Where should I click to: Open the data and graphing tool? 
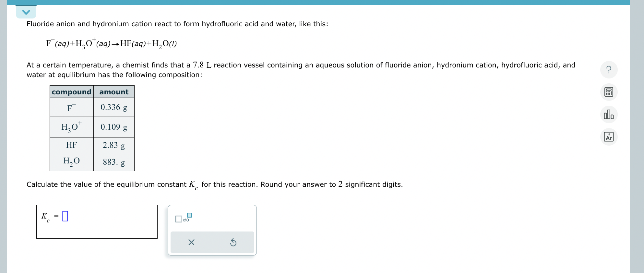pyautogui.click(x=609, y=114)
